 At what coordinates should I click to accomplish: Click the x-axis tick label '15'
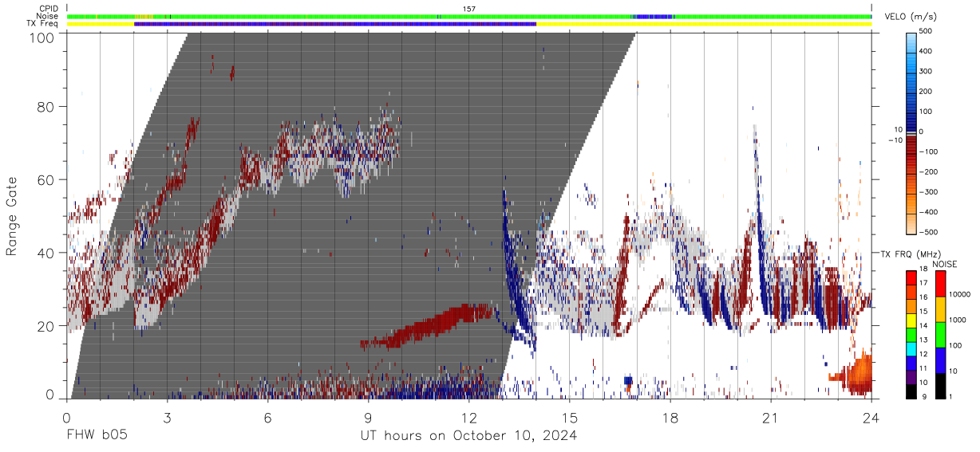(x=570, y=418)
